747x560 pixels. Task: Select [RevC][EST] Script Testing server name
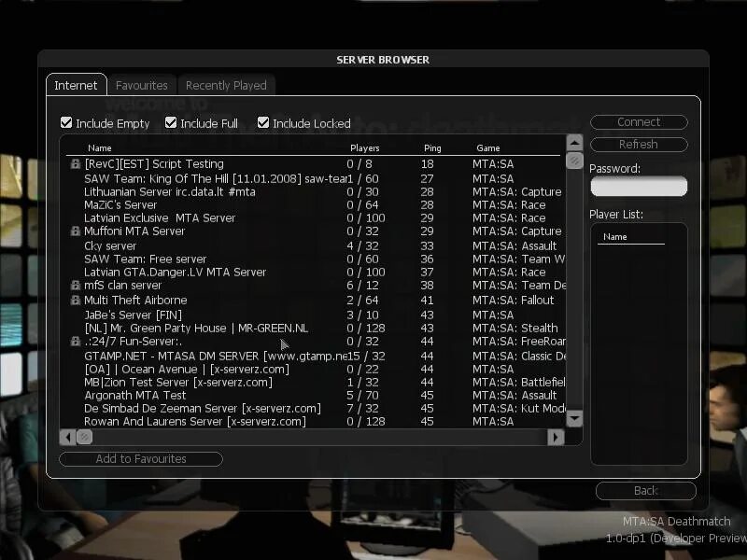(x=154, y=164)
